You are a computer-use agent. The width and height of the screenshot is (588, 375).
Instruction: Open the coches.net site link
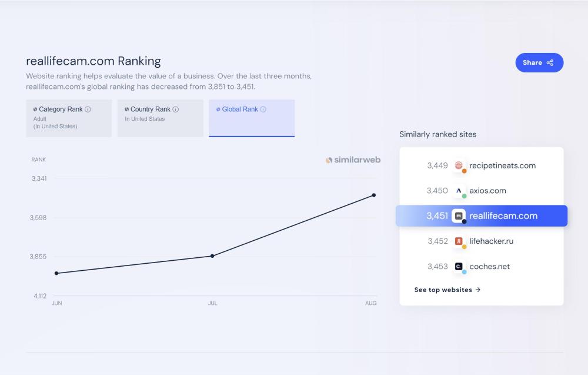(x=489, y=267)
